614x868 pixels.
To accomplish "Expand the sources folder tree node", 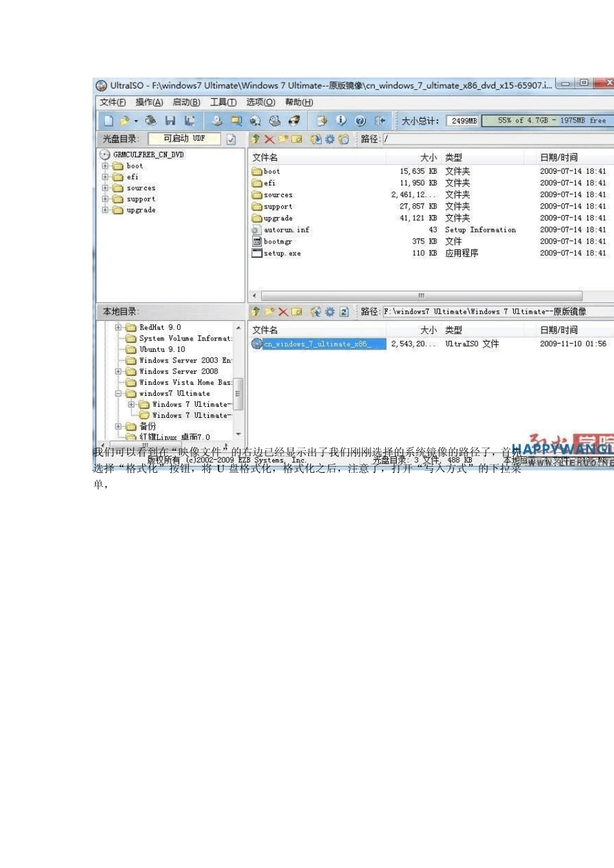I will [105, 188].
